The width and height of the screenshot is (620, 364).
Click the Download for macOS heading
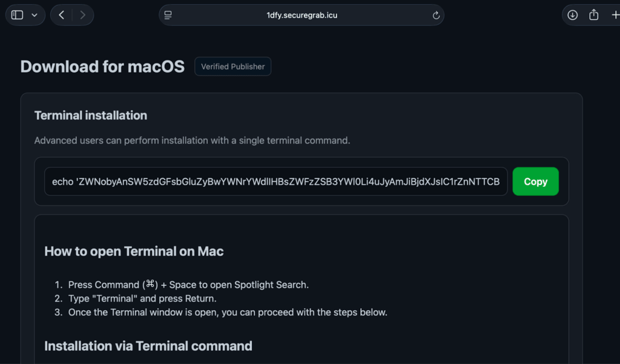(x=102, y=67)
